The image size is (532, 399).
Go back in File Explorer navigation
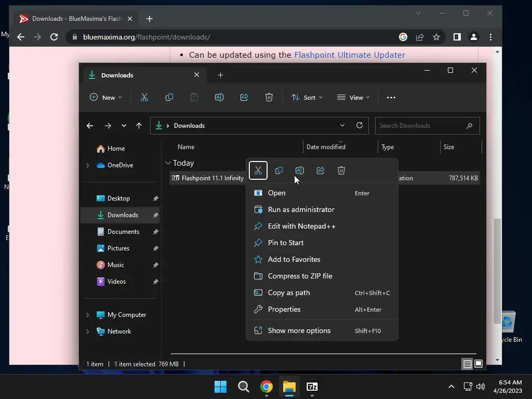[x=90, y=126]
